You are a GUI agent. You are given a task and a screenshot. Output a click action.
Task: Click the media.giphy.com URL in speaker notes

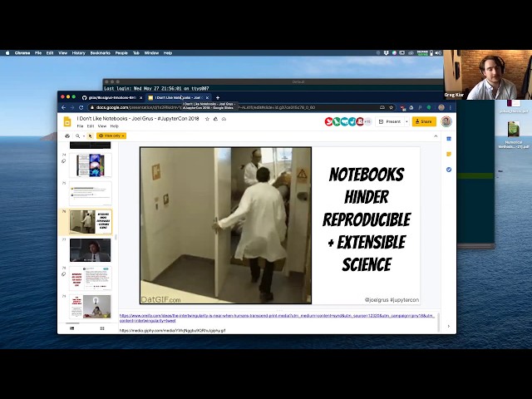coord(173,330)
